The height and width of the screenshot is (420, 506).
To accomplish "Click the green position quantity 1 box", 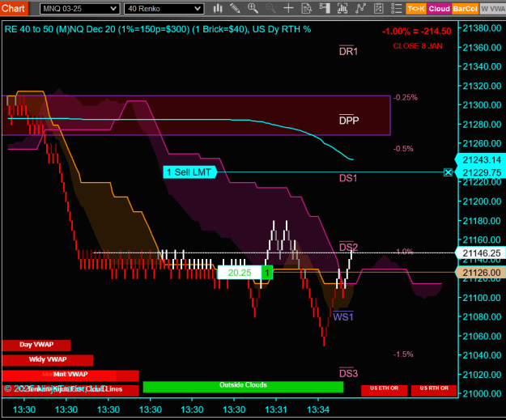I will tap(267, 273).
